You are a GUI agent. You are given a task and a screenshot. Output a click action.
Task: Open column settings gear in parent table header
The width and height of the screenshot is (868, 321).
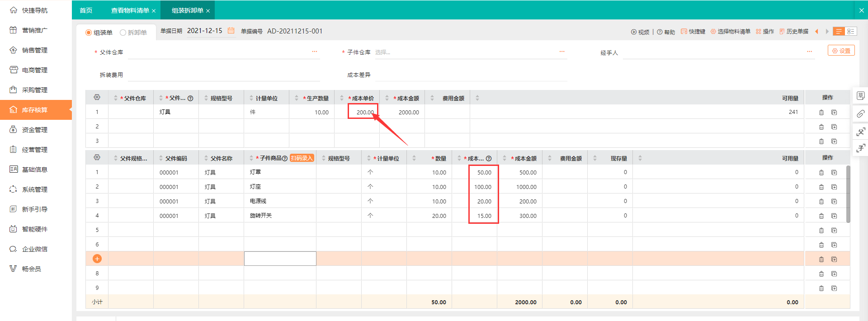(x=97, y=98)
